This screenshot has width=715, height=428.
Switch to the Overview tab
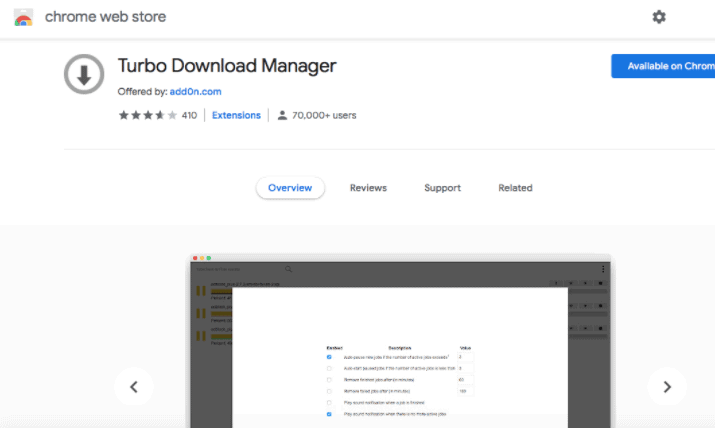[290, 188]
